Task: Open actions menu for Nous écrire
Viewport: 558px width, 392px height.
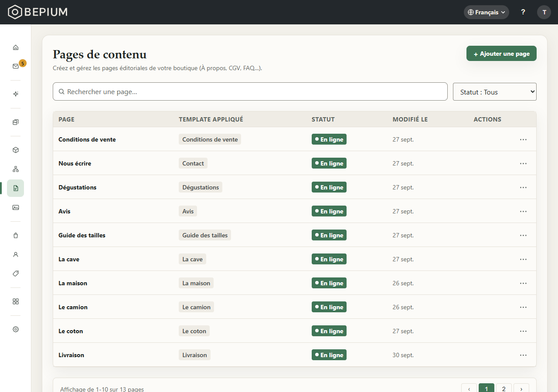Action: pos(523,163)
